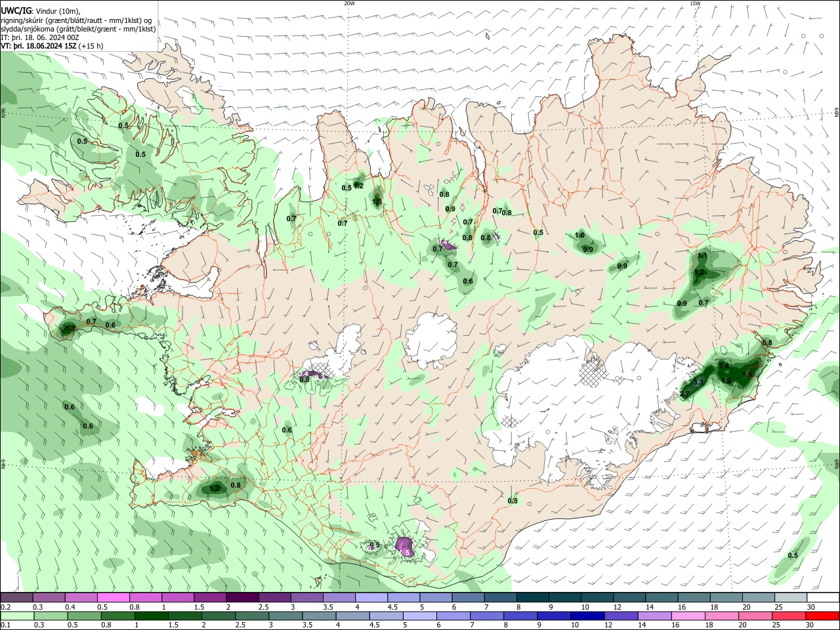Click bright red bottom-row swatch starting at 30

pyautogui.click(x=823, y=616)
